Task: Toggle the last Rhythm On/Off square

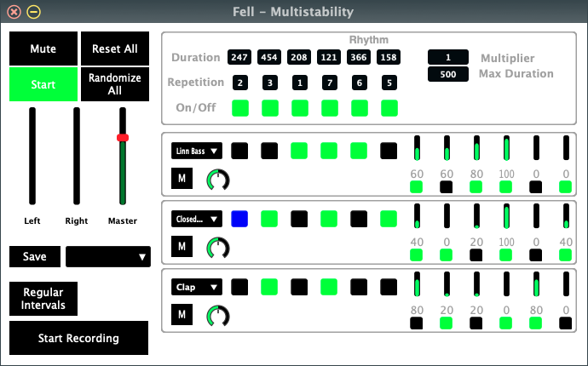Action: [x=389, y=108]
